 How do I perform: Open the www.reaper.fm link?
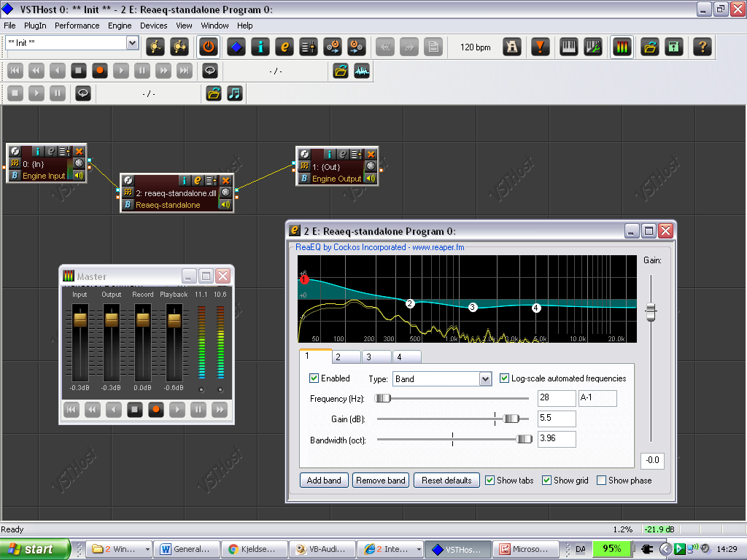click(438, 247)
